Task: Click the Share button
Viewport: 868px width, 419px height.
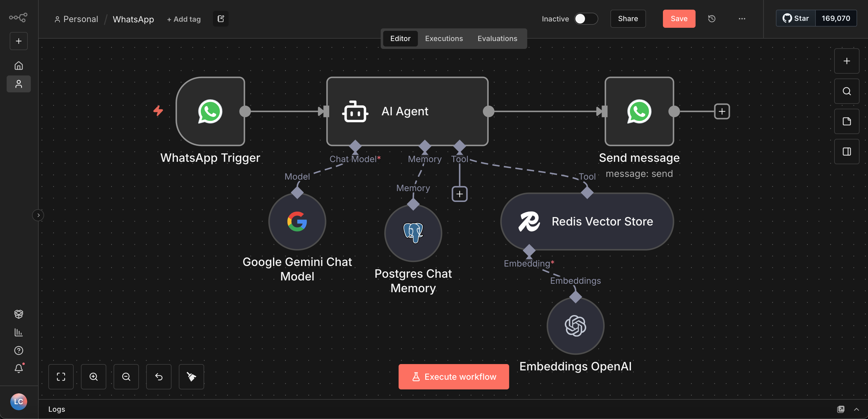Action: (x=628, y=18)
